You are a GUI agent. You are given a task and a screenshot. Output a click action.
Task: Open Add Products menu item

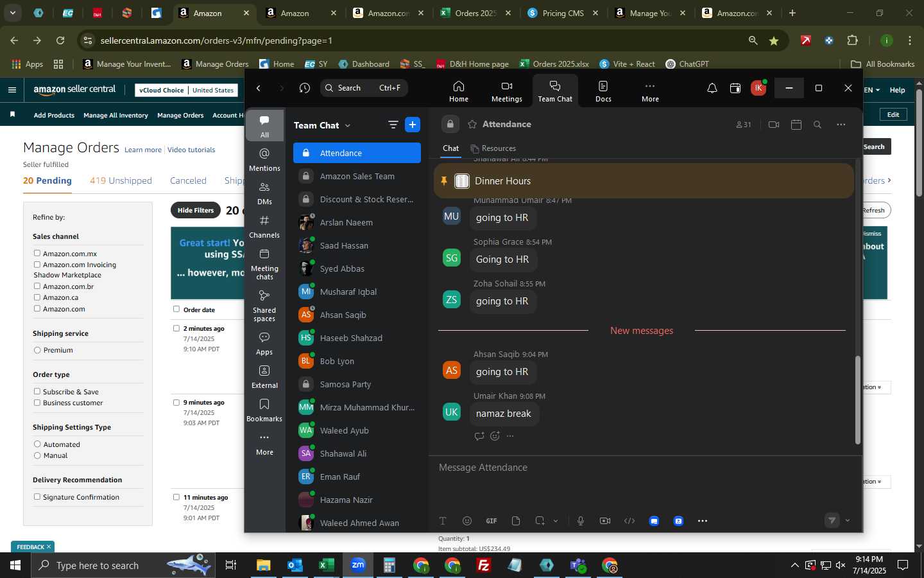54,115
